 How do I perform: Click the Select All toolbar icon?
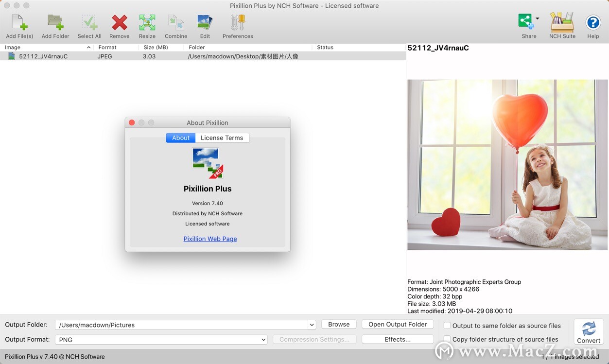[89, 23]
